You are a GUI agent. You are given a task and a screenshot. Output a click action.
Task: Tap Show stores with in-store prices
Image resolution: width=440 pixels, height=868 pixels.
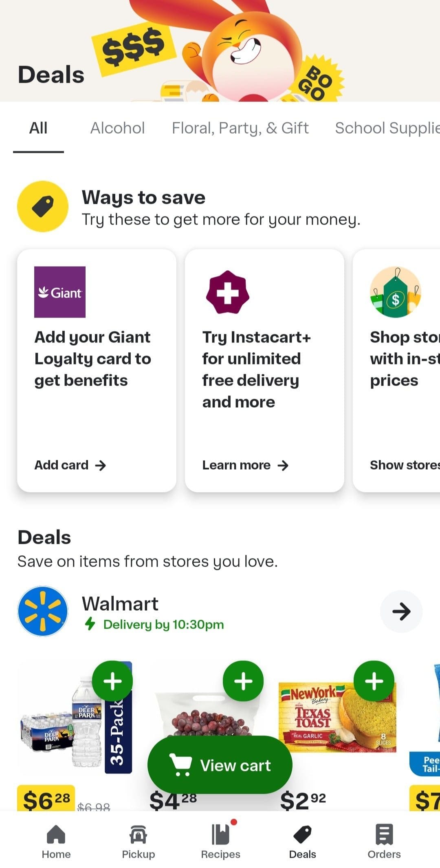pos(404,465)
